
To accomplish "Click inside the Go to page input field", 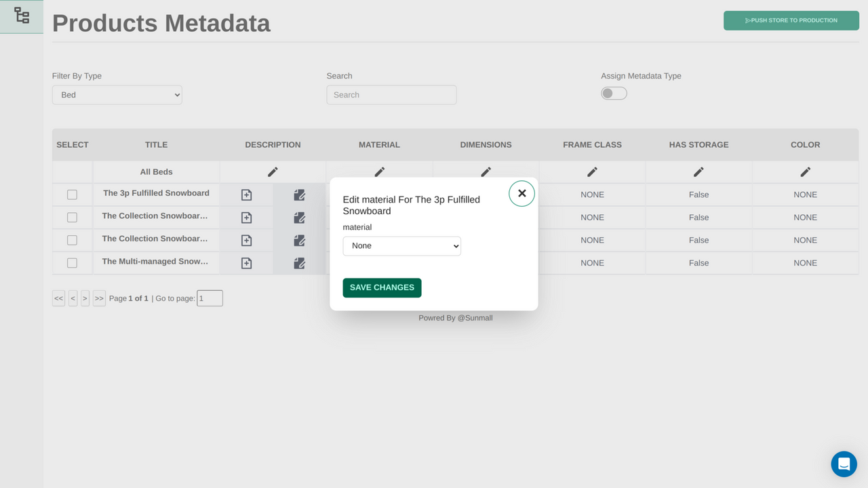I will tap(210, 298).
